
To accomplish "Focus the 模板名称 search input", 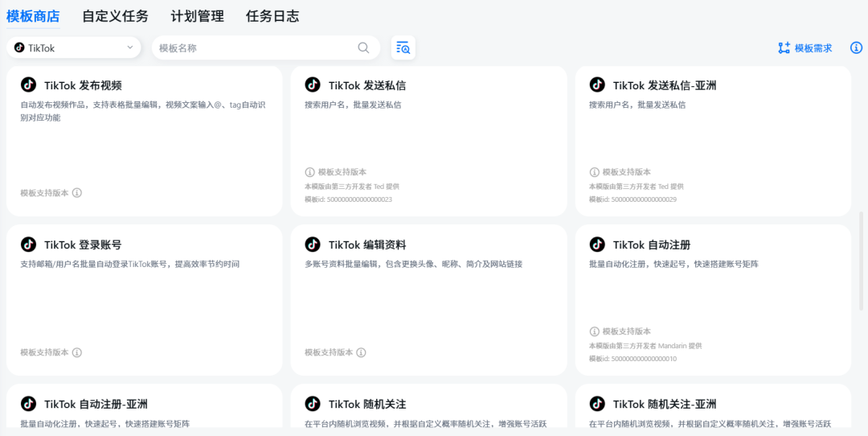I will [x=266, y=47].
